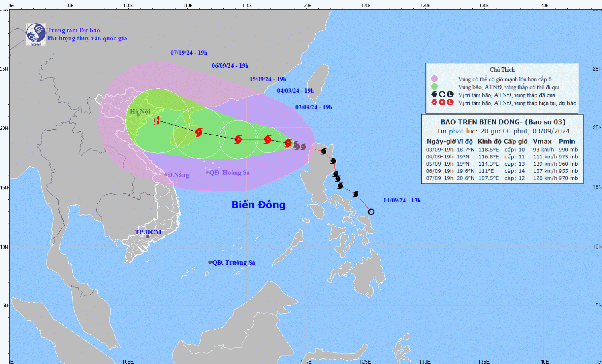Viewport: 602px width, 364px height.
Task: Click the 06/09-19h row in the forecast table
Action: coord(501,171)
